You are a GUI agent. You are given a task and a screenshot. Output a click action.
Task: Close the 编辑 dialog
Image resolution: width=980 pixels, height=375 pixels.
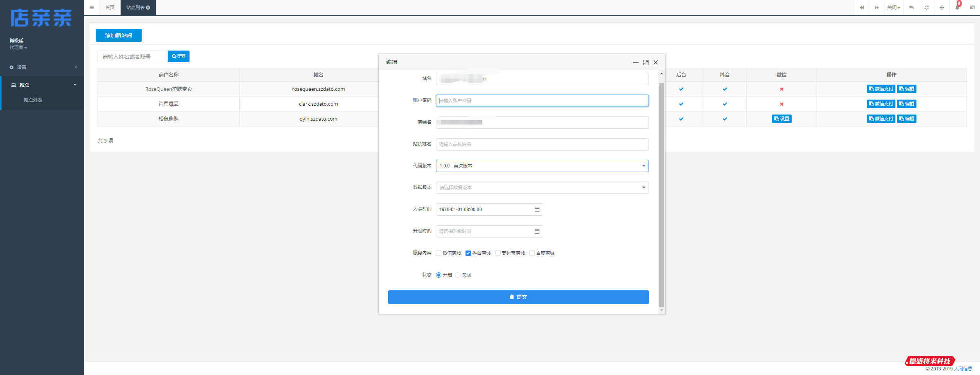pyautogui.click(x=656, y=62)
